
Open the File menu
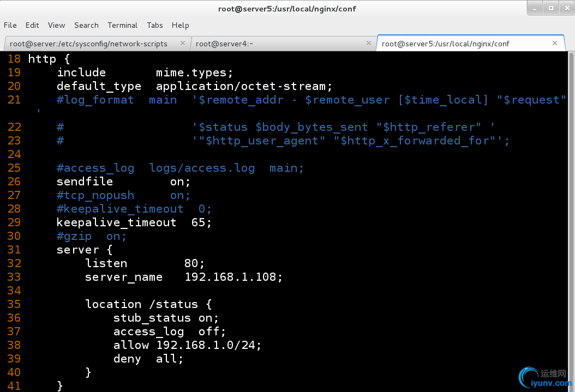tap(10, 25)
